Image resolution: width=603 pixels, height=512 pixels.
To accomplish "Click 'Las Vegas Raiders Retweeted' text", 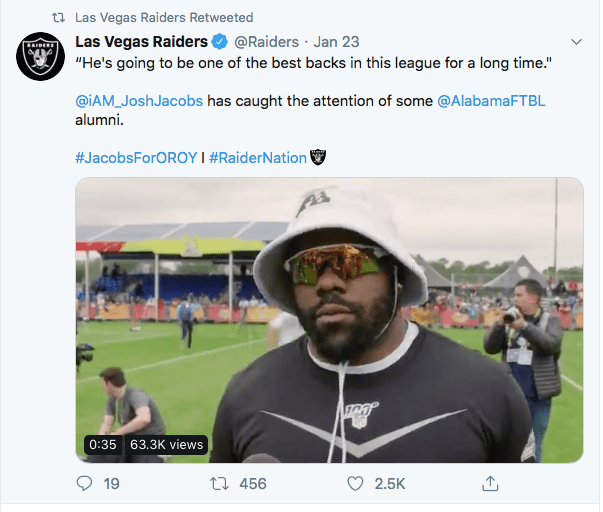I will click(x=164, y=18).
